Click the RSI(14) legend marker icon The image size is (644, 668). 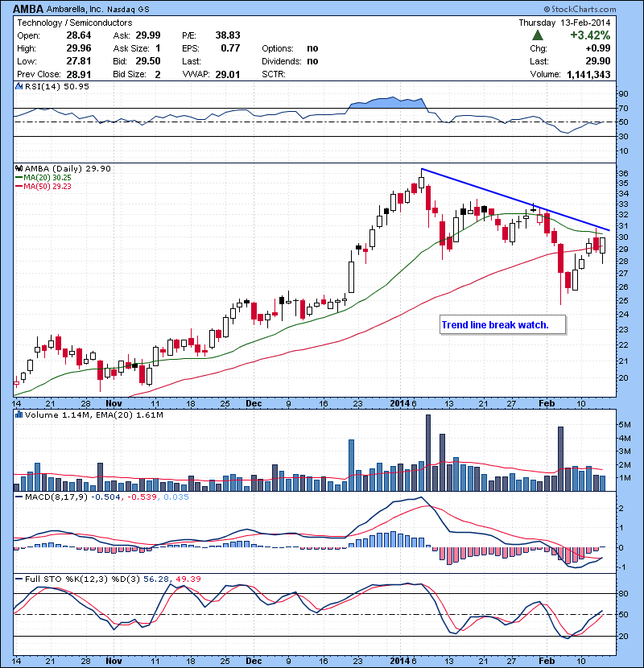19,85
